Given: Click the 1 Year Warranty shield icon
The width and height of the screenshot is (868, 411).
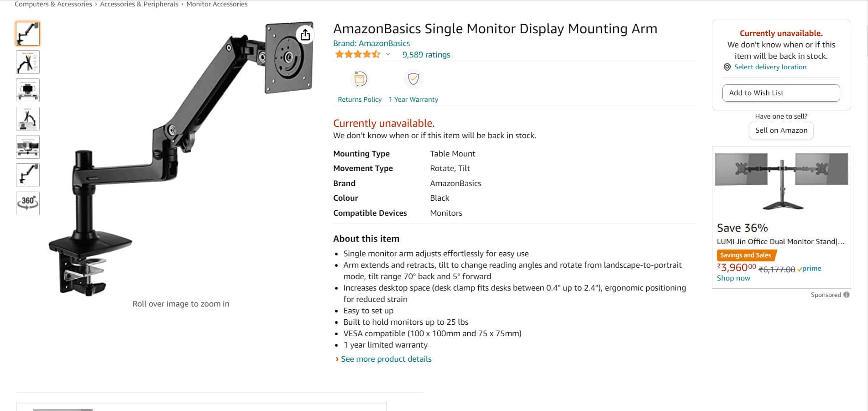Looking at the screenshot, I should [x=413, y=78].
